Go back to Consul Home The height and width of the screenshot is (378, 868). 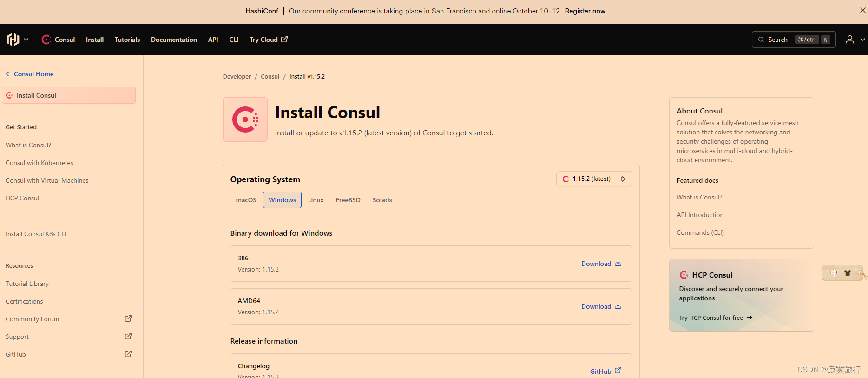coord(33,74)
